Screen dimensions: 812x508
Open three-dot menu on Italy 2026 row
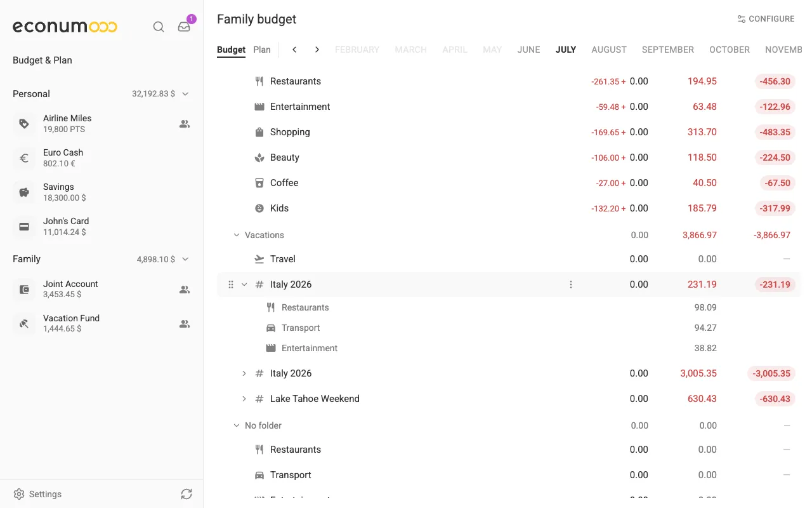coord(571,284)
